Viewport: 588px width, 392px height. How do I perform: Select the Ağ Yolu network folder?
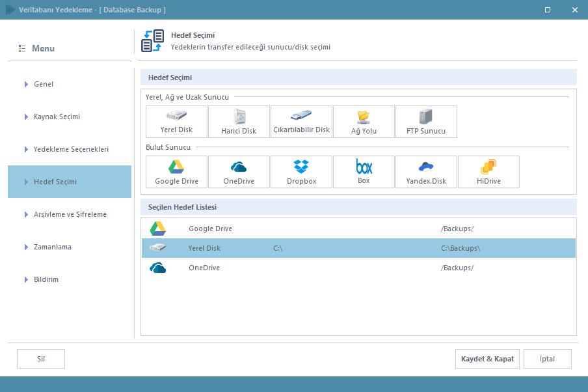pyautogui.click(x=364, y=122)
